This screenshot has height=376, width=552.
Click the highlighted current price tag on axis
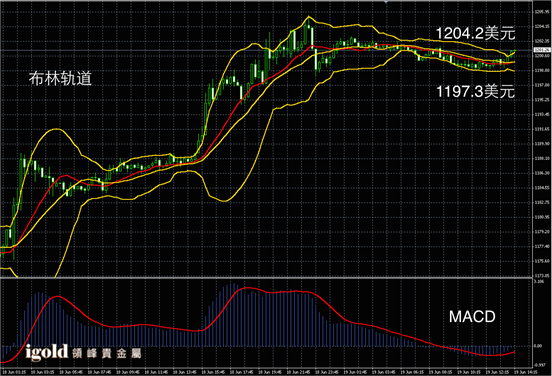click(x=542, y=50)
